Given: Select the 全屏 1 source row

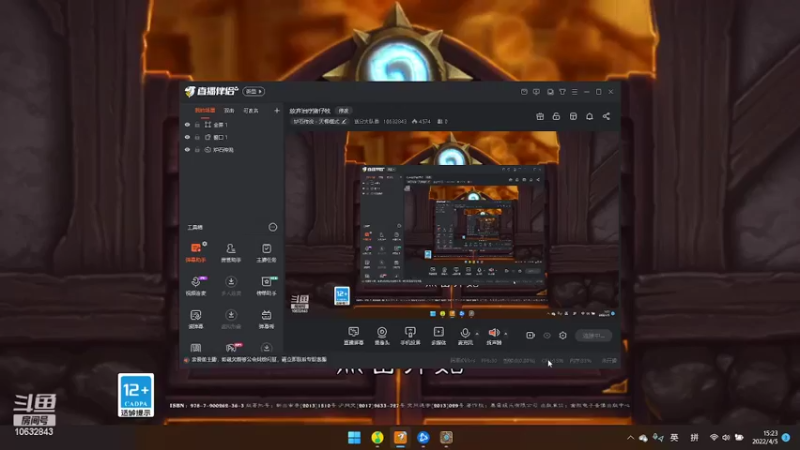Looking at the screenshot, I should (232, 125).
